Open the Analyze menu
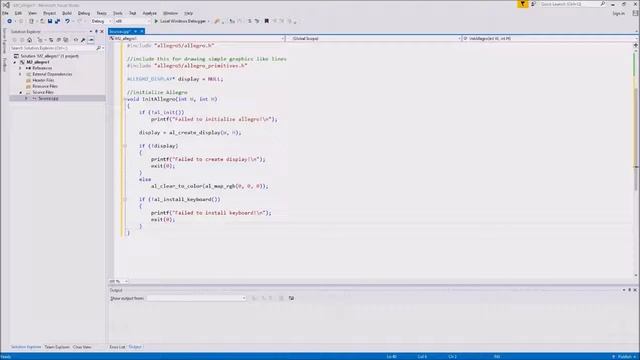 149,13
